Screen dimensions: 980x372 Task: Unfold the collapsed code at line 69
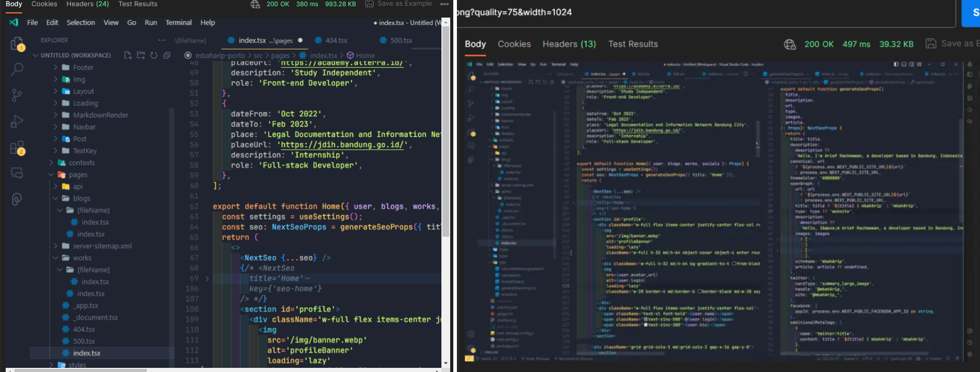point(207,278)
